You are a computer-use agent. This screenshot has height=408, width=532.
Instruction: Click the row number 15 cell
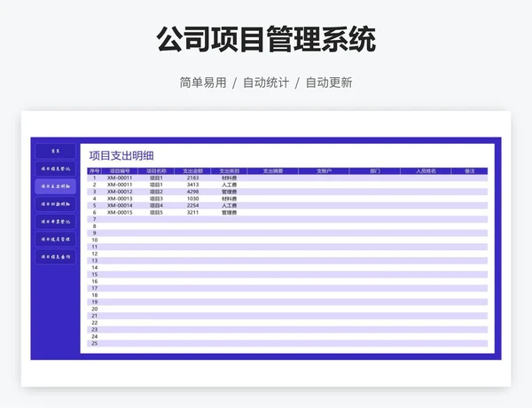pyautogui.click(x=94, y=274)
